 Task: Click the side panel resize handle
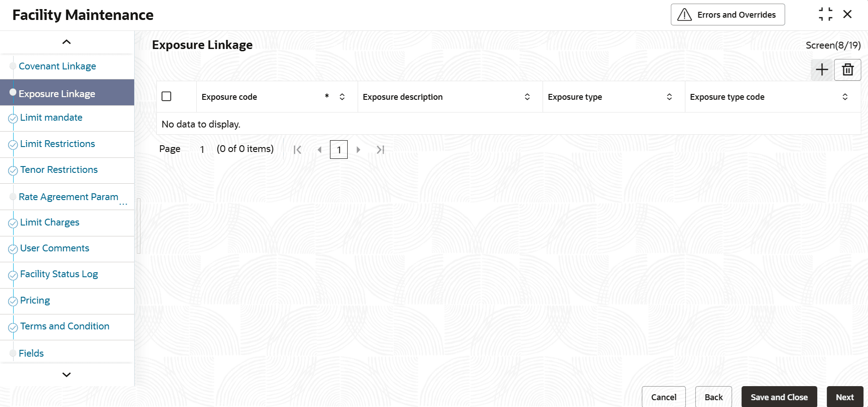coord(139,226)
